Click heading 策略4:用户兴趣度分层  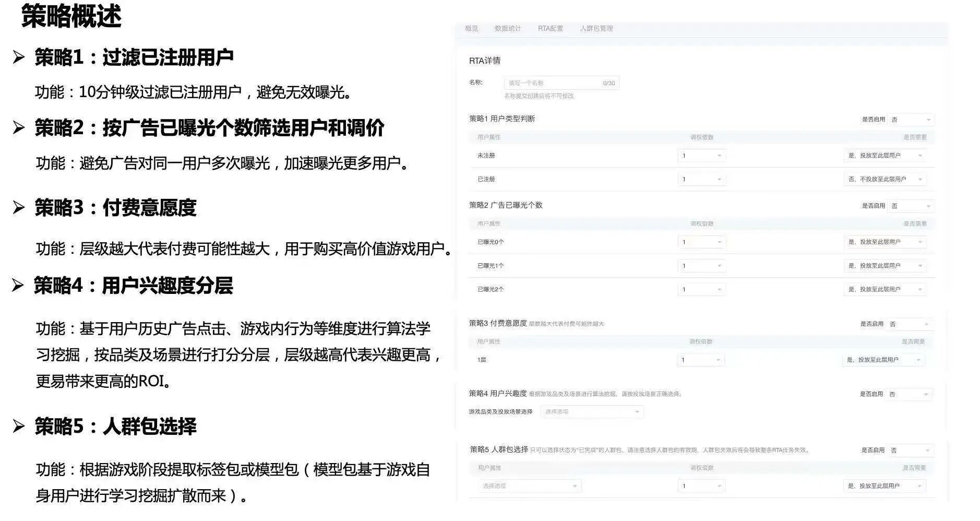point(133,285)
